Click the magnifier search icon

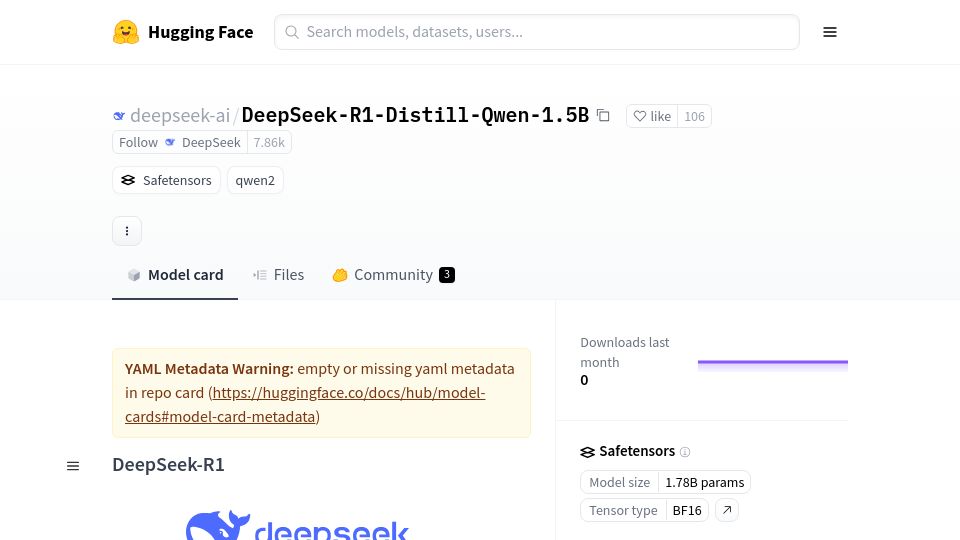[x=292, y=32]
